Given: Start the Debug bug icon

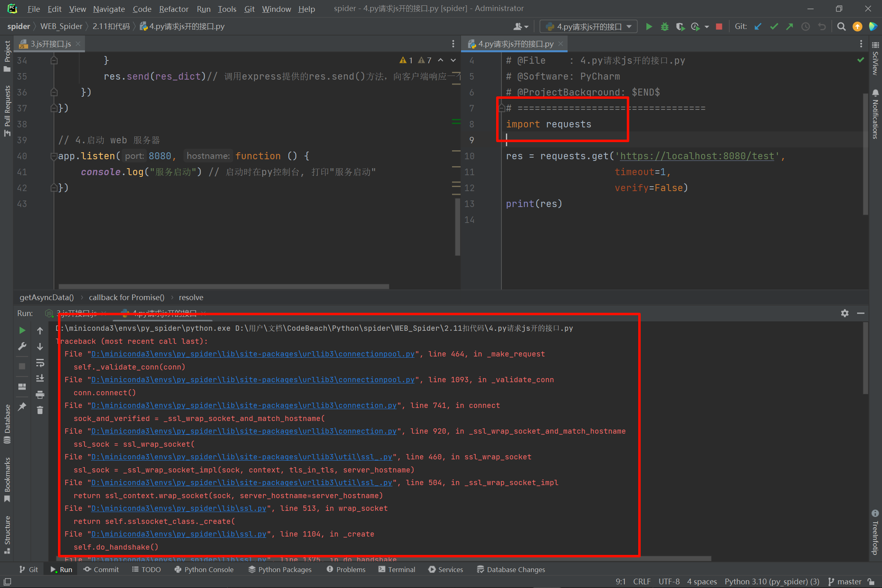Looking at the screenshot, I should point(665,27).
